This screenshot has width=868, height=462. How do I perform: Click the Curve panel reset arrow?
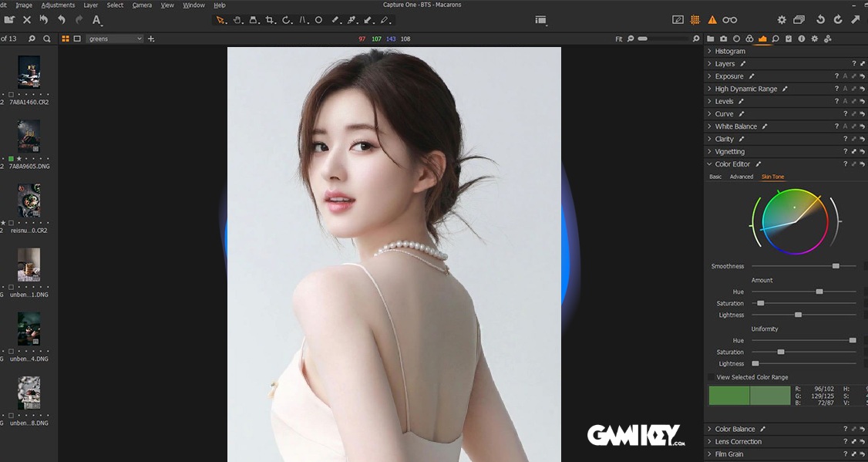click(863, 113)
